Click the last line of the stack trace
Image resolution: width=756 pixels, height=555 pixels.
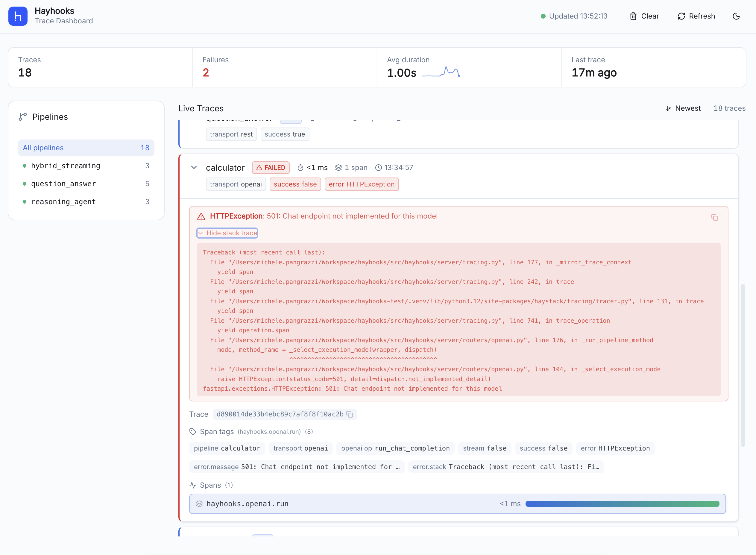click(x=352, y=389)
